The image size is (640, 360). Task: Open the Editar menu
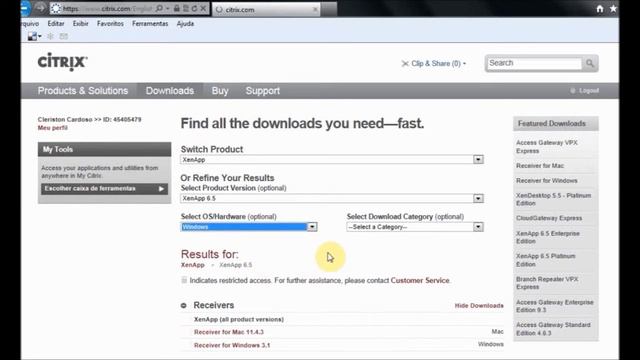[56, 24]
